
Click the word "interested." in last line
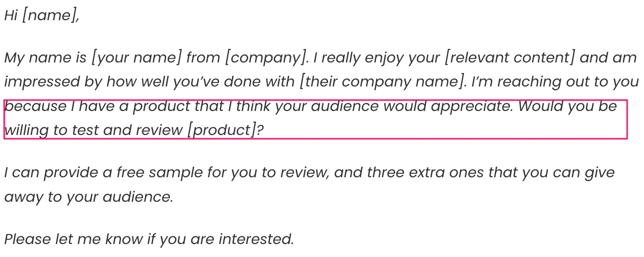pyautogui.click(x=256, y=239)
